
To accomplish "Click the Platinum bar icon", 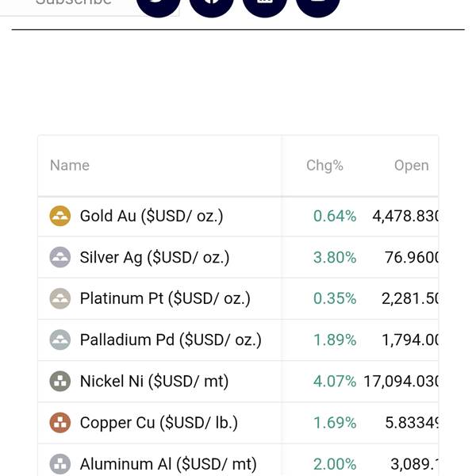I will (60, 298).
